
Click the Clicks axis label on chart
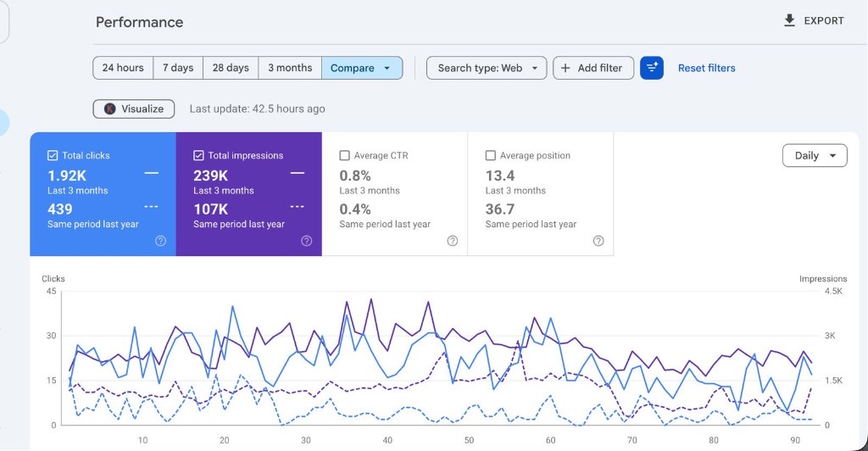coord(53,279)
